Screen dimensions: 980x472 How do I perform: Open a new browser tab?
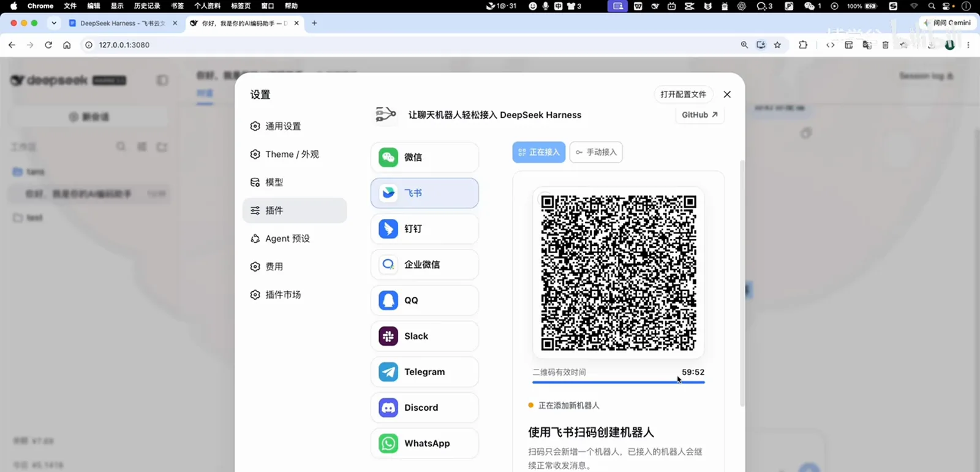coord(314,23)
